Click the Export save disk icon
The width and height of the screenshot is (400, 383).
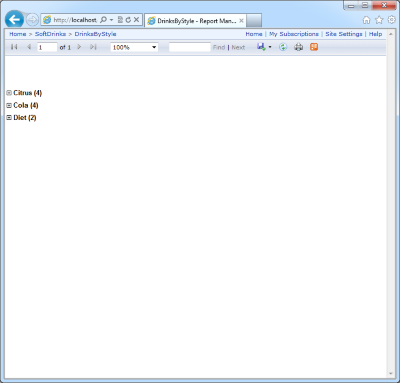click(x=261, y=47)
